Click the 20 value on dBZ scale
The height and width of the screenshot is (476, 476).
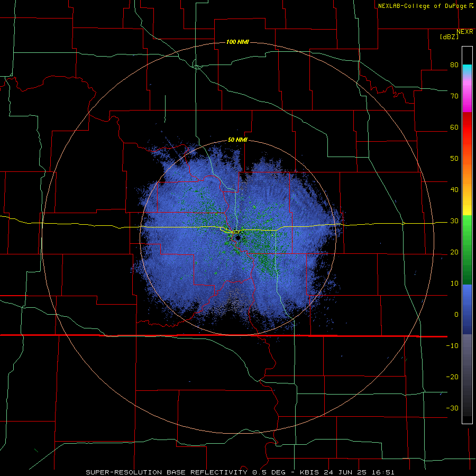coord(454,252)
